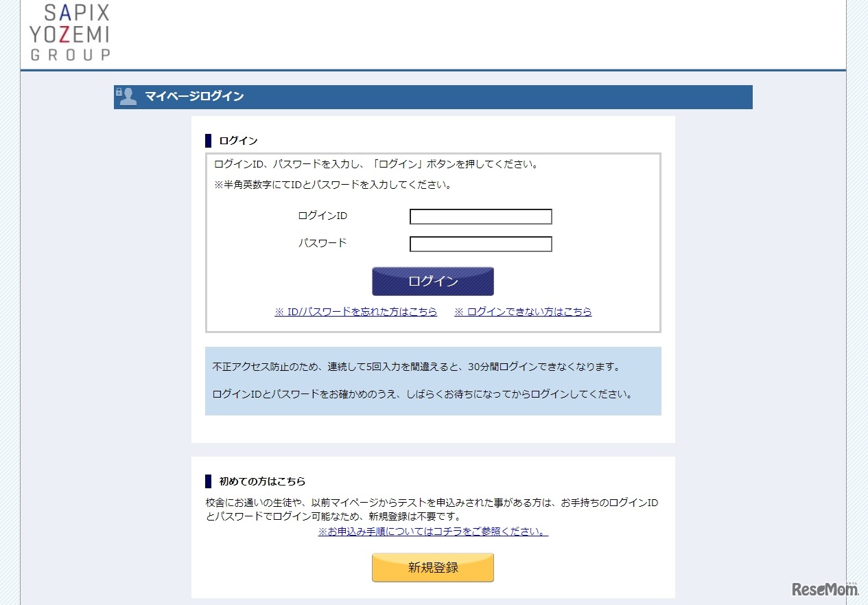Select the マイページログイン header bar
The height and width of the screenshot is (605, 868).
click(x=433, y=97)
